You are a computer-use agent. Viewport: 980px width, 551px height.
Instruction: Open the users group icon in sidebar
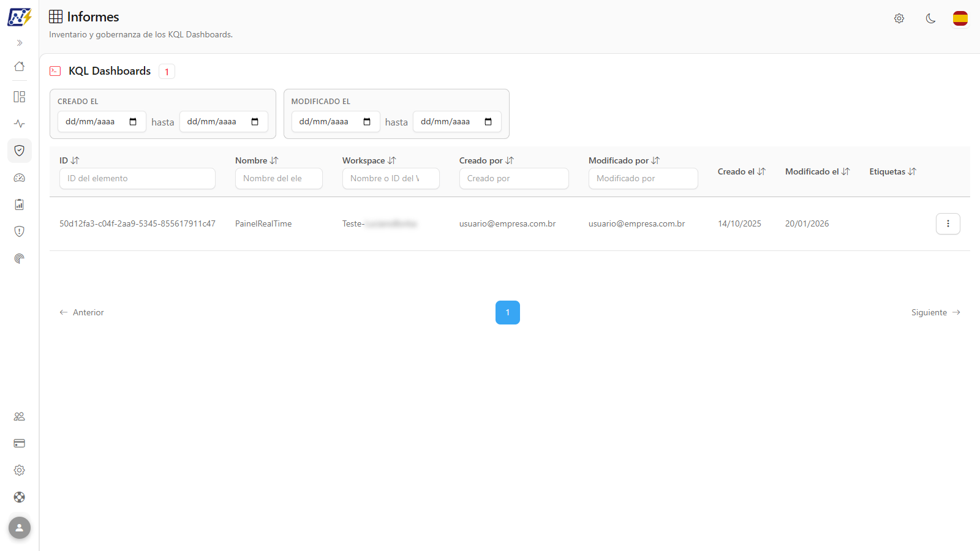pyautogui.click(x=20, y=416)
